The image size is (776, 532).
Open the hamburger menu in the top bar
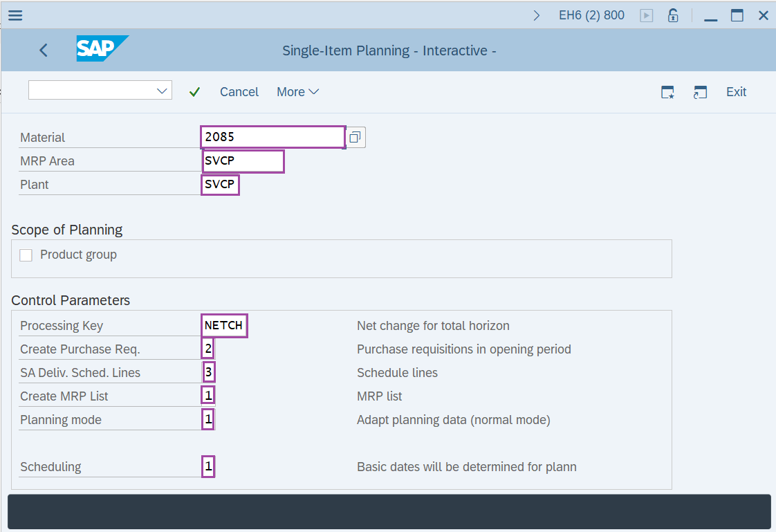tap(15, 15)
